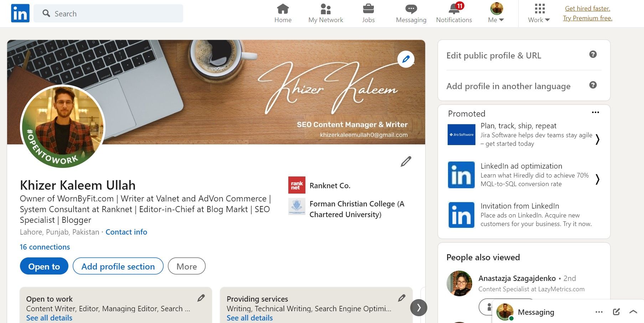Edit profile intro pencil icon

coord(406,161)
